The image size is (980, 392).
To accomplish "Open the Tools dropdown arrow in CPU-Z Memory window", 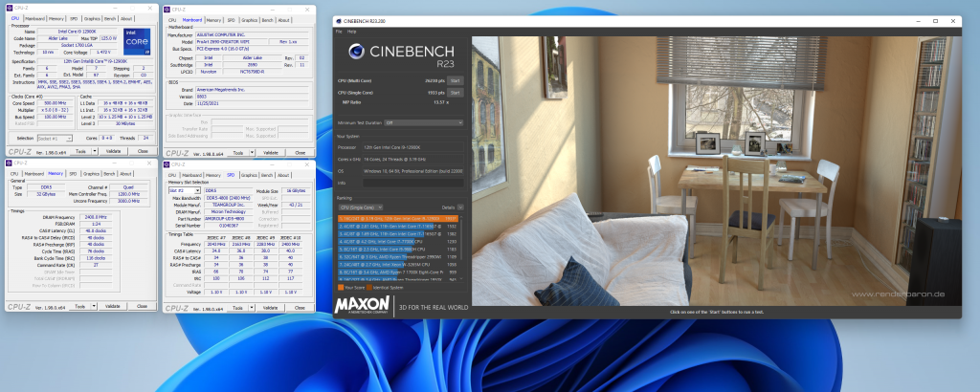I will click(93, 307).
